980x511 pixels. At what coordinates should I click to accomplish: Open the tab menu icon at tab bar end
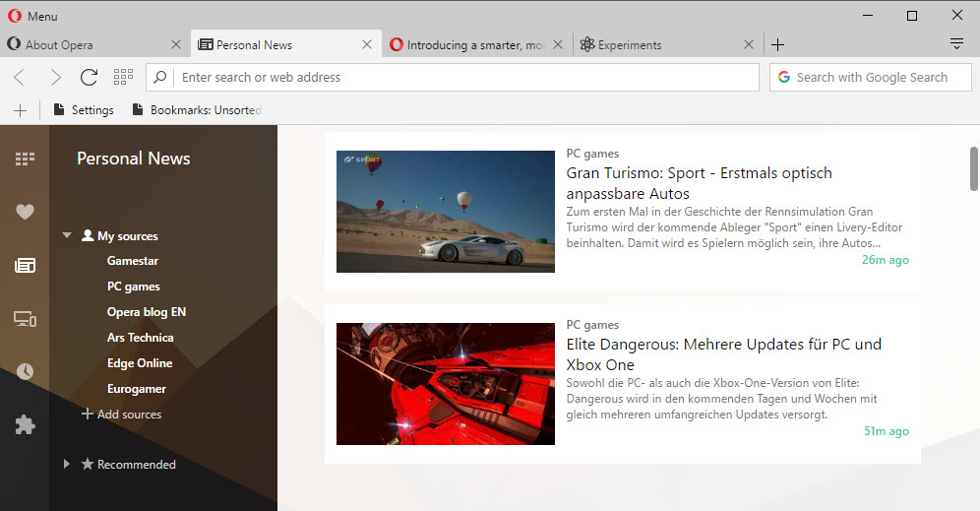coord(956,43)
